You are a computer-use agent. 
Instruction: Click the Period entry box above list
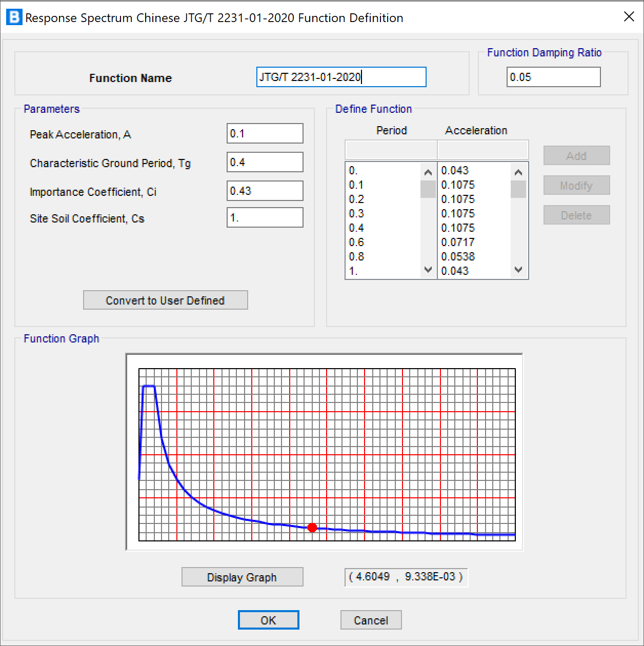391,150
